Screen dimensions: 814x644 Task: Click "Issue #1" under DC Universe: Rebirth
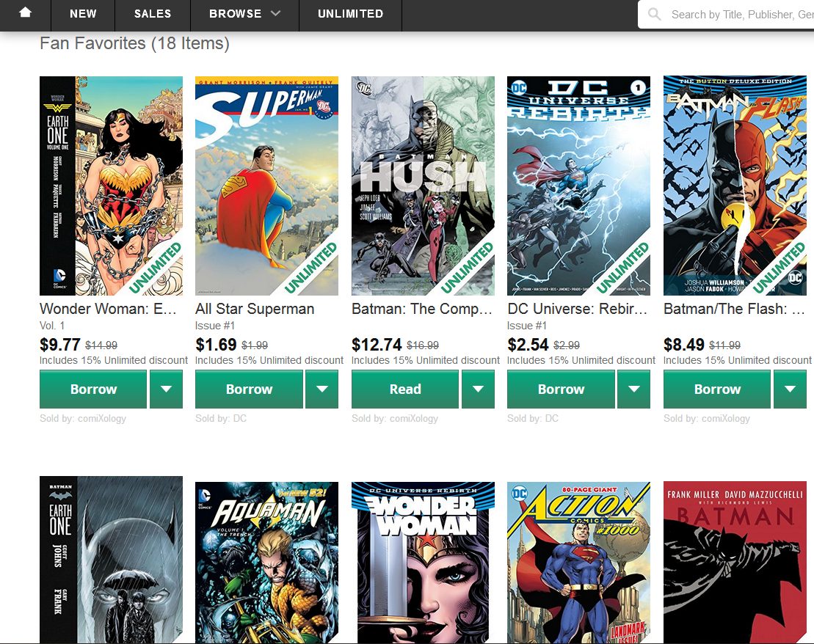(x=527, y=326)
